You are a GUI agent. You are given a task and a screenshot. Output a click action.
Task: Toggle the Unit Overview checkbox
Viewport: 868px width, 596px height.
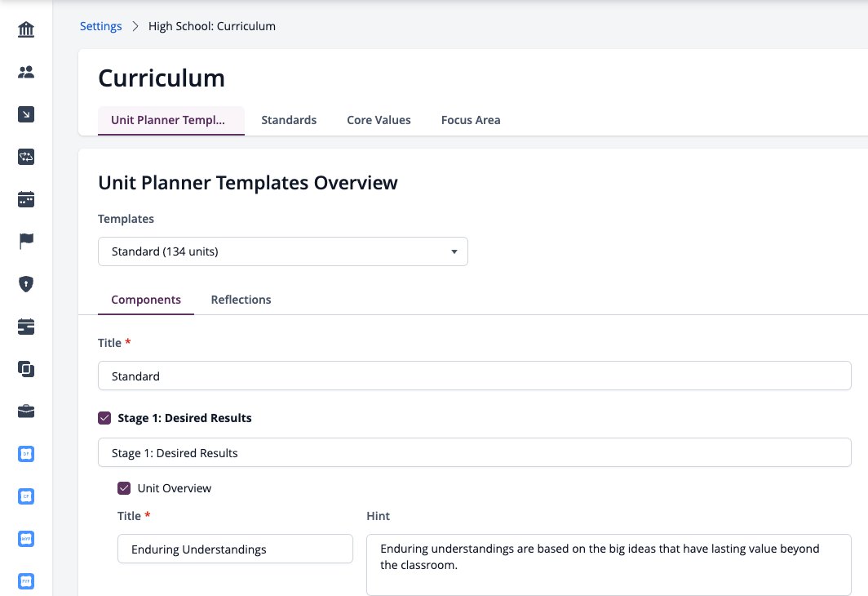[124, 488]
